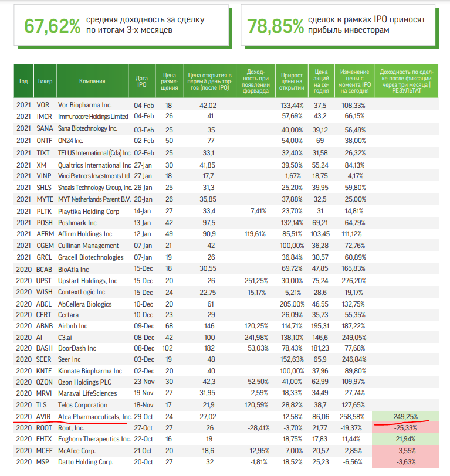Click the AFRM ticker cell
Screen dimensions: 450x476
(x=45, y=234)
